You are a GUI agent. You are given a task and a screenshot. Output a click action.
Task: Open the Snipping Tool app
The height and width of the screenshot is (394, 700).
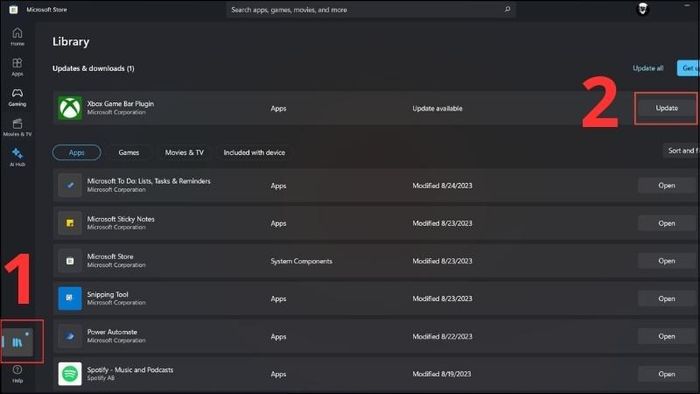666,299
